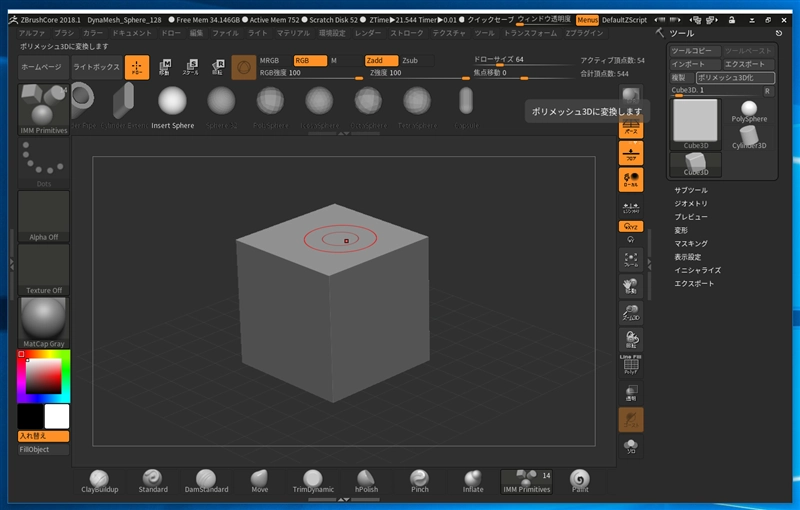Viewport: 800px width, 510px height.
Task: Select the DamStandard brush
Action: 206,482
